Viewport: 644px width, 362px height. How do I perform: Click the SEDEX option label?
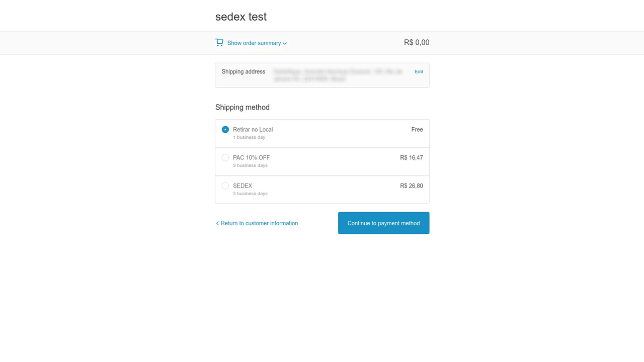[x=243, y=186]
